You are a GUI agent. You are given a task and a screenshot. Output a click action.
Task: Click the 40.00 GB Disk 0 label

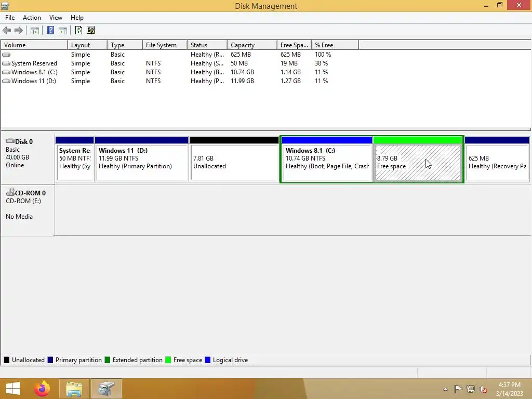17,157
